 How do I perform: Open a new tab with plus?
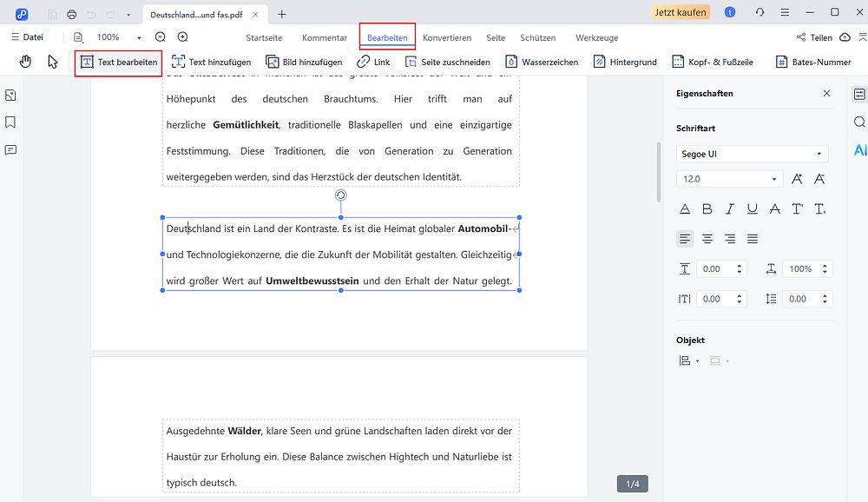(282, 15)
